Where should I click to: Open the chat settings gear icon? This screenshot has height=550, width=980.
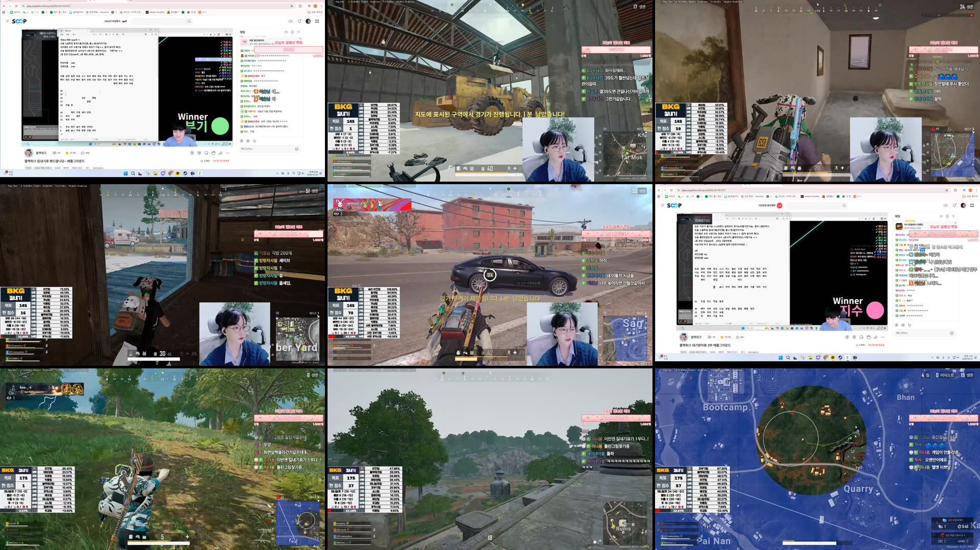[x=293, y=32]
